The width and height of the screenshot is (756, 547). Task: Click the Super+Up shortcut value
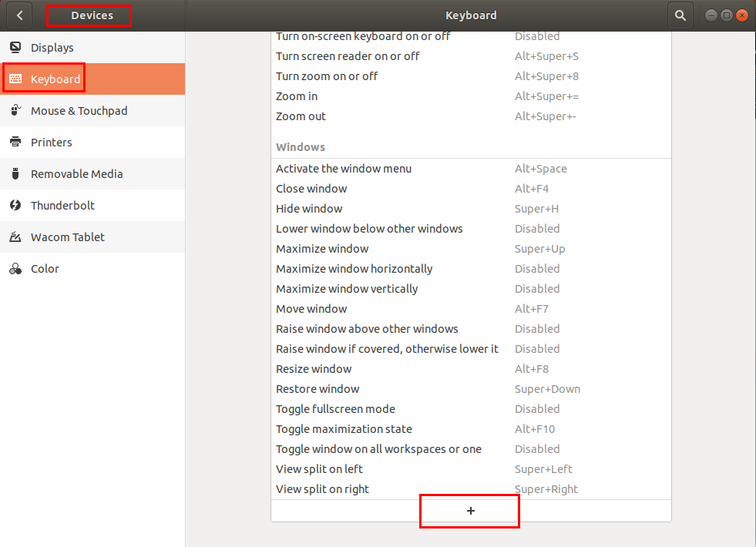pyautogui.click(x=539, y=249)
